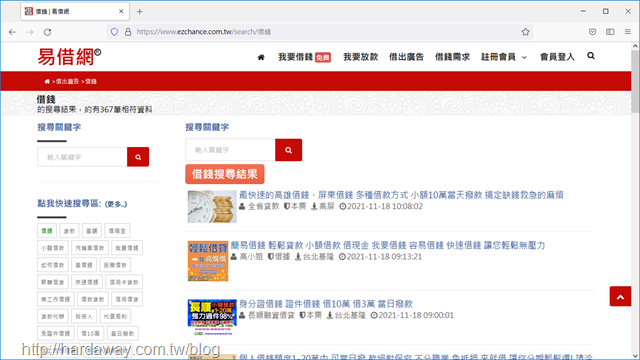Image resolution: width=640 pixels, height=360 pixels.
Task: Select the 汽機車借款 quick search tag
Action: (90, 248)
